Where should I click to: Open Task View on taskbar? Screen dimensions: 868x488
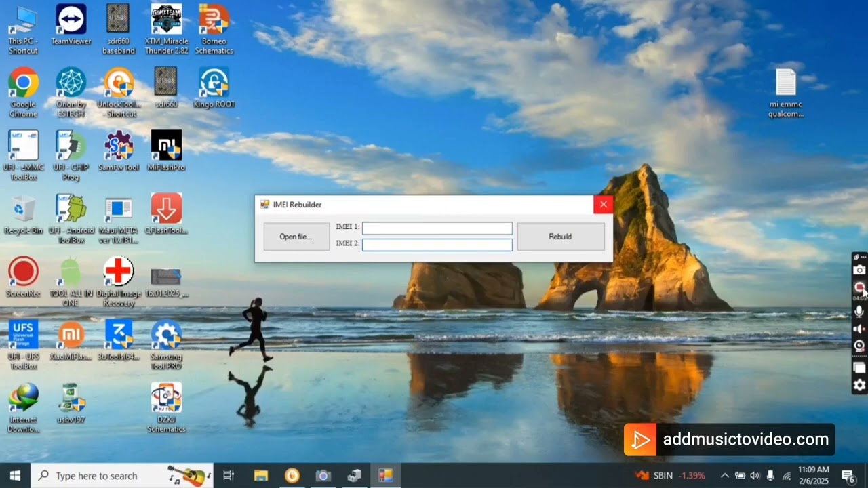(x=229, y=476)
